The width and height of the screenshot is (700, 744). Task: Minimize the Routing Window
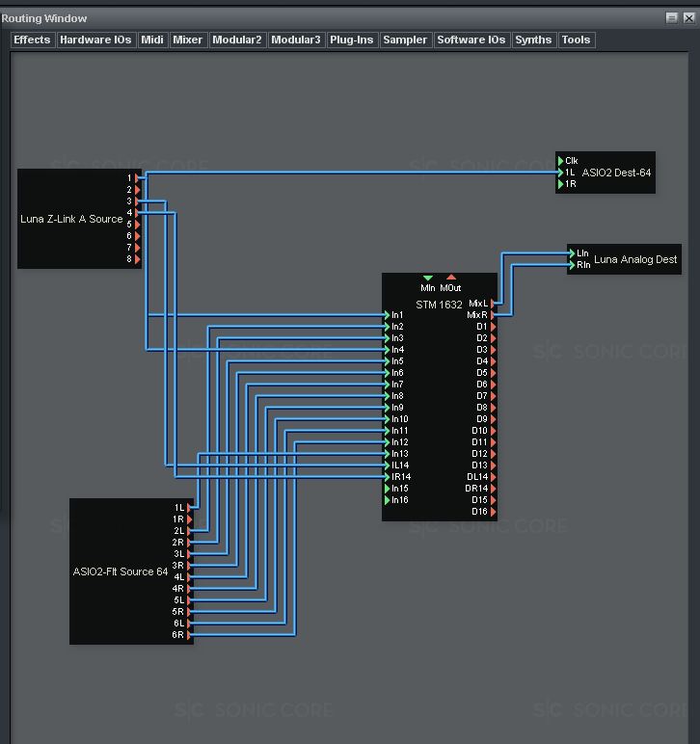[x=671, y=18]
